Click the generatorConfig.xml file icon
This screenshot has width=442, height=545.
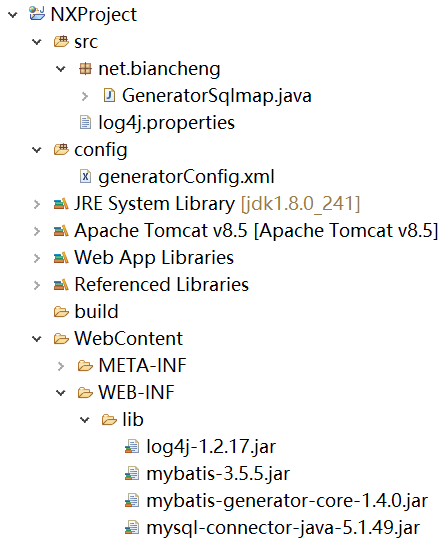tap(85, 176)
